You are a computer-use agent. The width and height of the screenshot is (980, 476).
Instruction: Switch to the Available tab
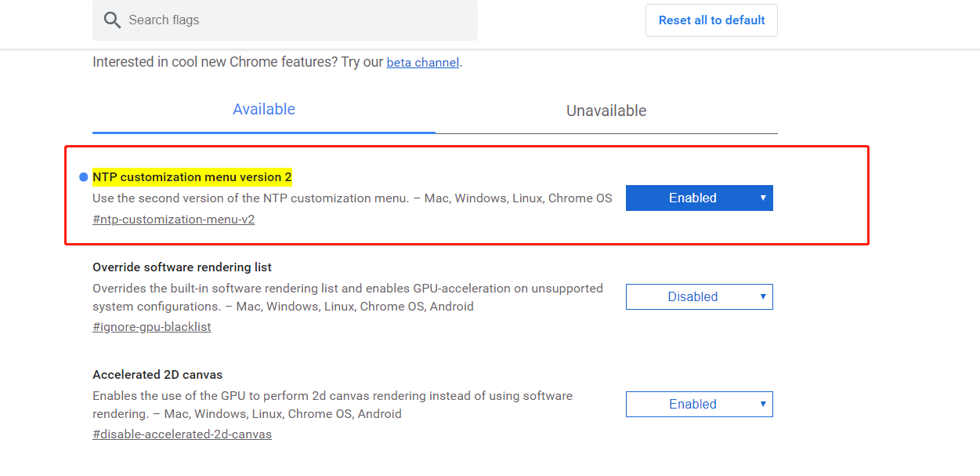tap(264, 110)
